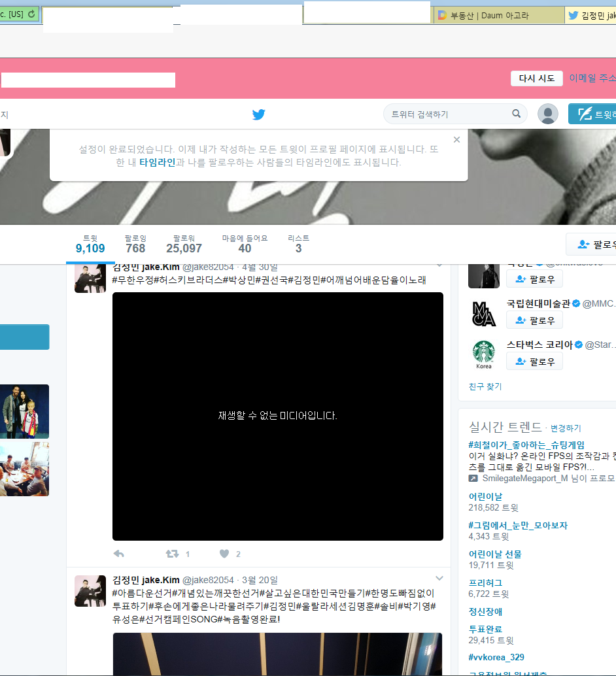Screen dimensions: 616x676
Task: Click the @jake82054 handle on March 20 tweet
Action: coord(208,581)
